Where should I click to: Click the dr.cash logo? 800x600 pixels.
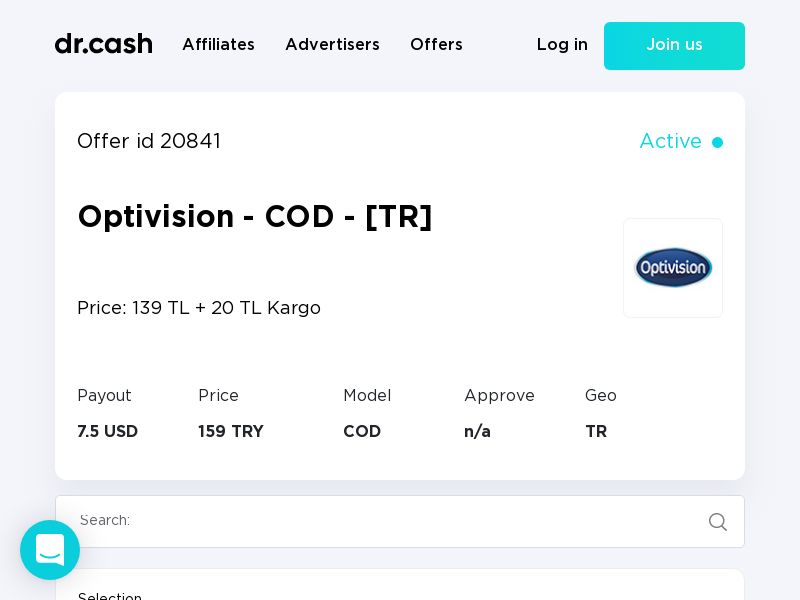click(x=103, y=44)
